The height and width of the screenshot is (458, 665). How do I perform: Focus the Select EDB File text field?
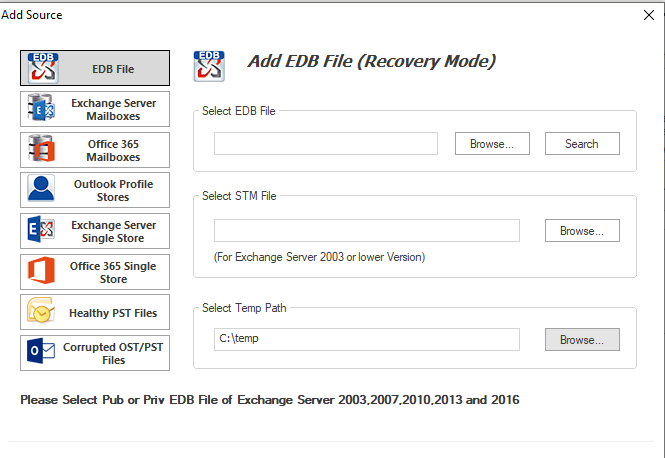(326, 144)
